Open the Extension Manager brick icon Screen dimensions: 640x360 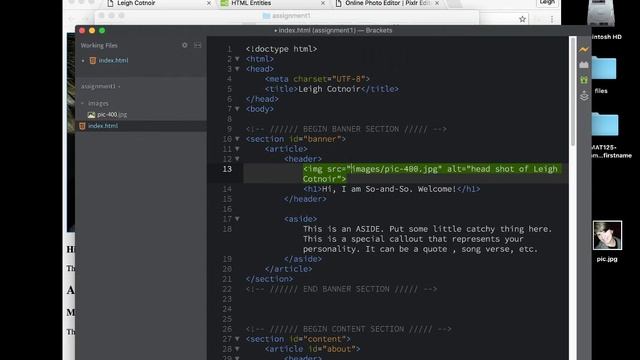click(584, 64)
